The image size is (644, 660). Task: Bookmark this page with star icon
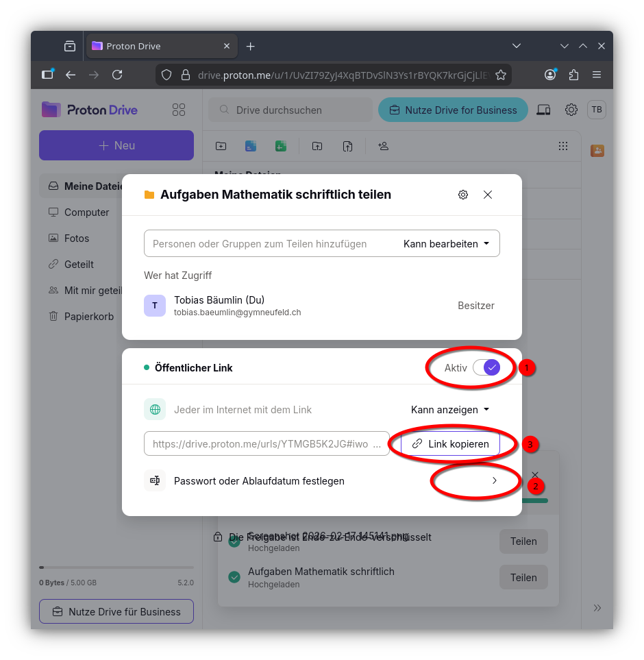tap(501, 75)
